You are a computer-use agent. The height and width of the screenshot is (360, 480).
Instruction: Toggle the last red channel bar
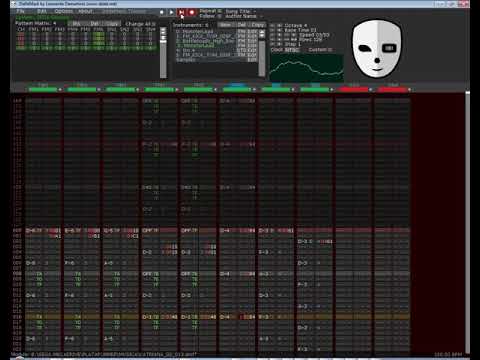(393, 89)
